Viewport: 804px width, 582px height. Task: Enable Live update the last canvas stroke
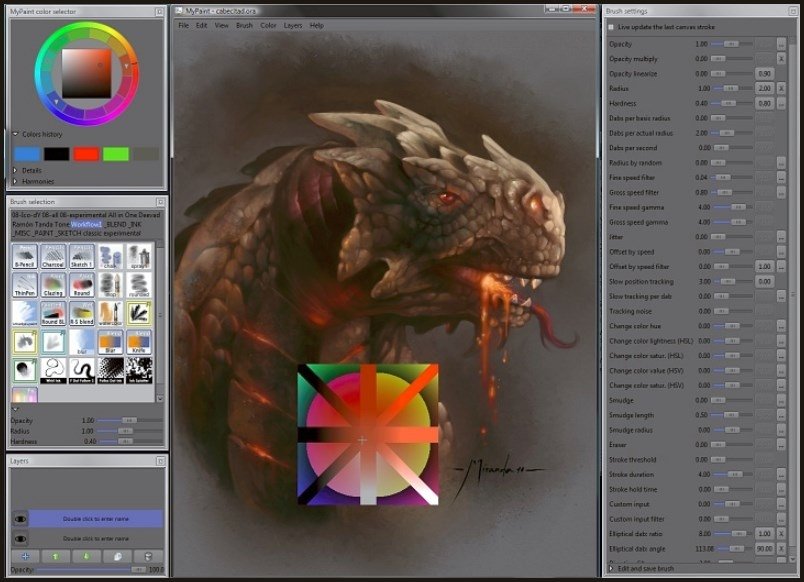click(x=611, y=28)
